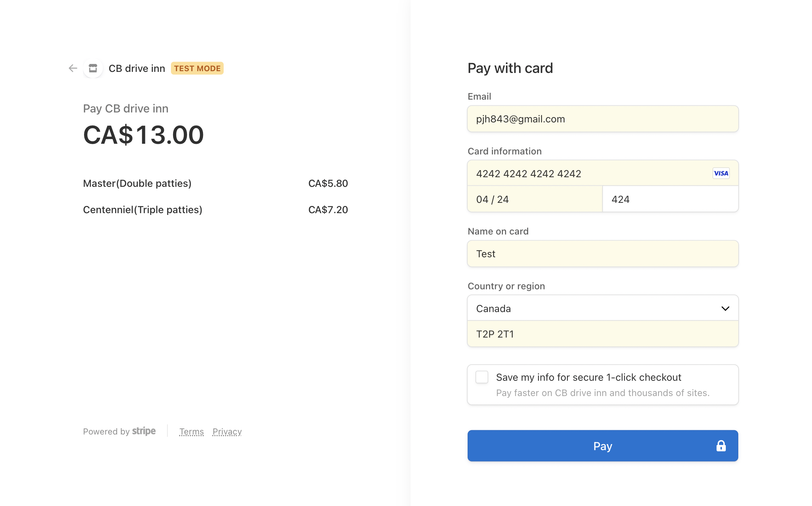Image resolution: width=812 pixels, height=506 pixels.
Task: Click the Centenniel(Triple patties) line item
Action: tap(142, 210)
